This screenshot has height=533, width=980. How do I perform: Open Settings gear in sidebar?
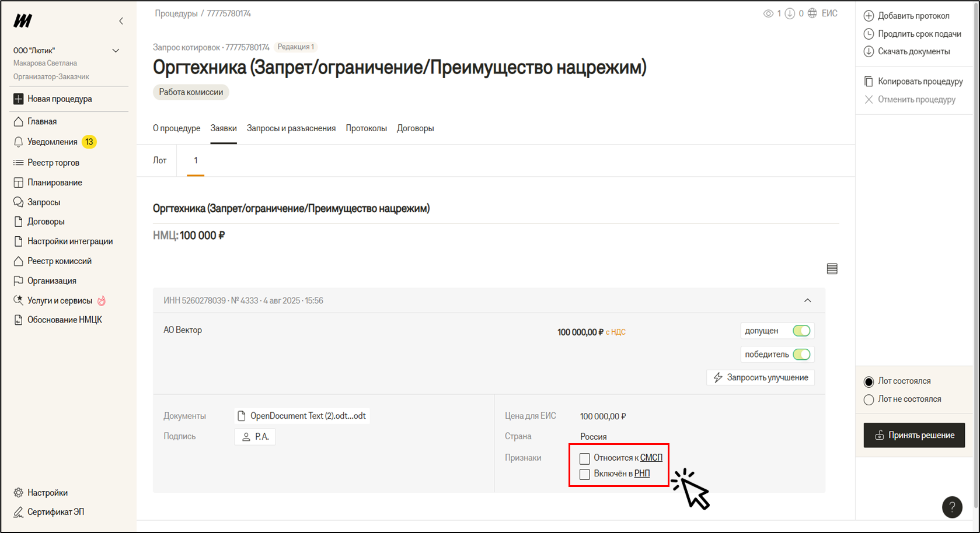[19, 493]
